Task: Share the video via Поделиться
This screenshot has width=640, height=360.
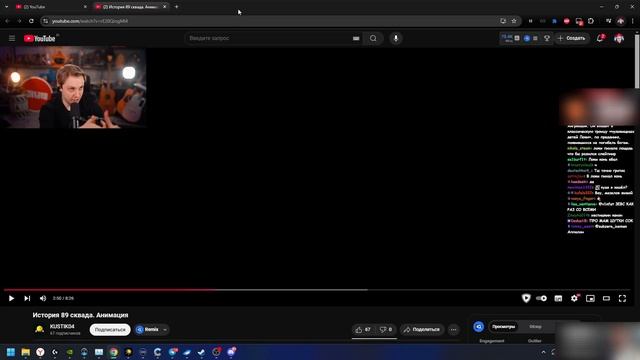Action: point(422,329)
